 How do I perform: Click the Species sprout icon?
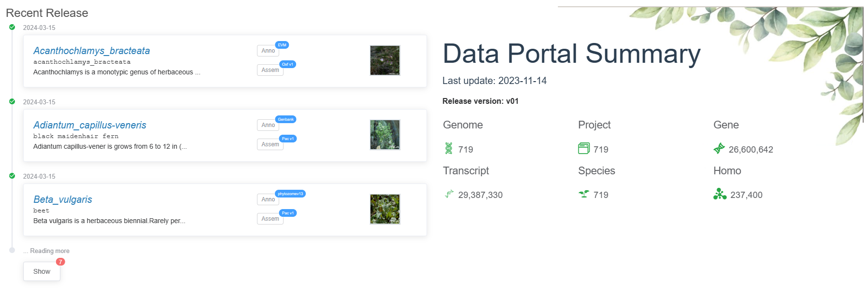(584, 194)
